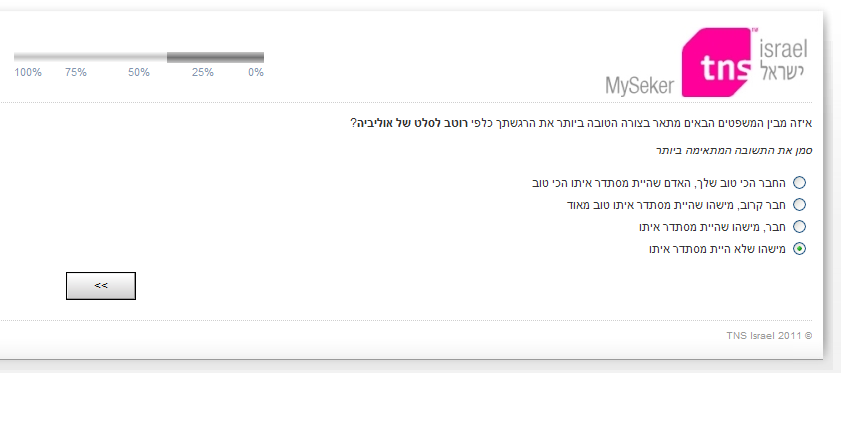Click the MySeker logo text
Image resolution: width=841 pixels, height=421 pixels.
(x=639, y=86)
